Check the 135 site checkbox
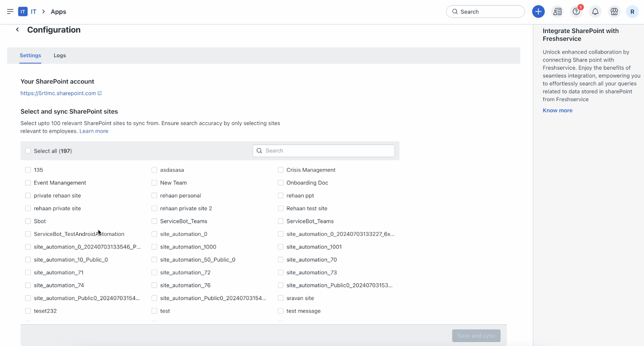The image size is (644, 346). pos(28,170)
